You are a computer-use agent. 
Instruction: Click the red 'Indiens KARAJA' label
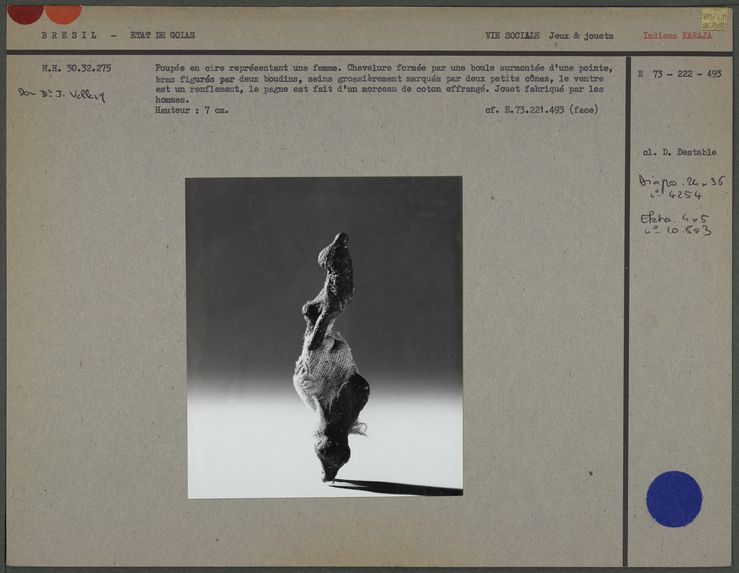tap(676, 35)
